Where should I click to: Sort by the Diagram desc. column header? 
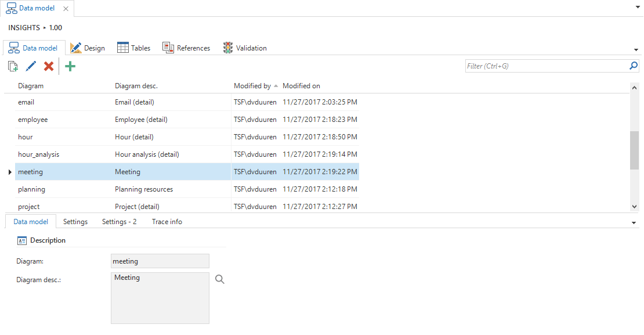coord(136,86)
